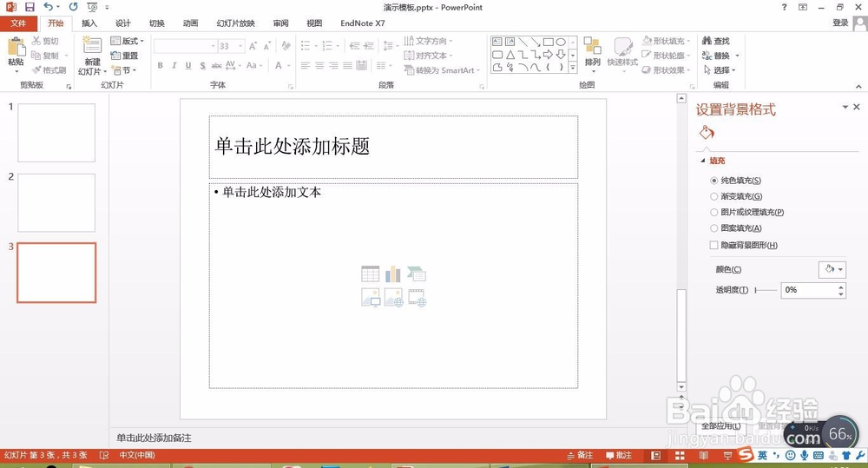The image size is (868, 468).
Task: Click the Fill paint bucket icon in pane
Action: (707, 132)
